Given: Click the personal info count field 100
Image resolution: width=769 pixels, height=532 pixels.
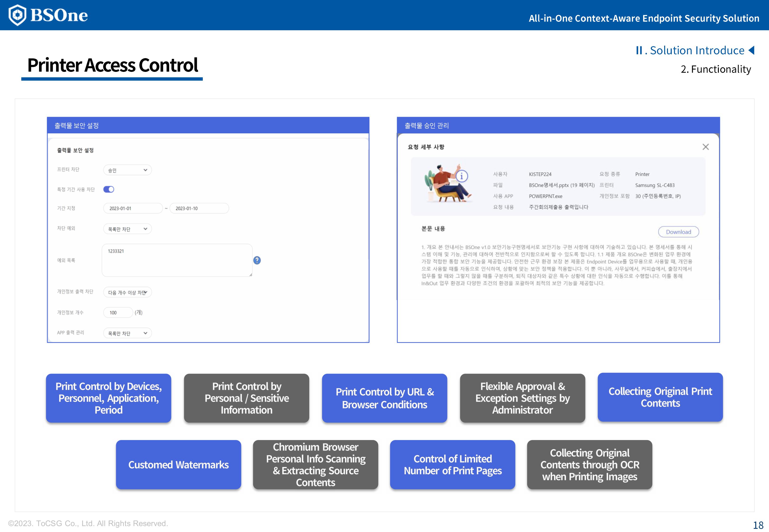Looking at the screenshot, I should [x=118, y=313].
